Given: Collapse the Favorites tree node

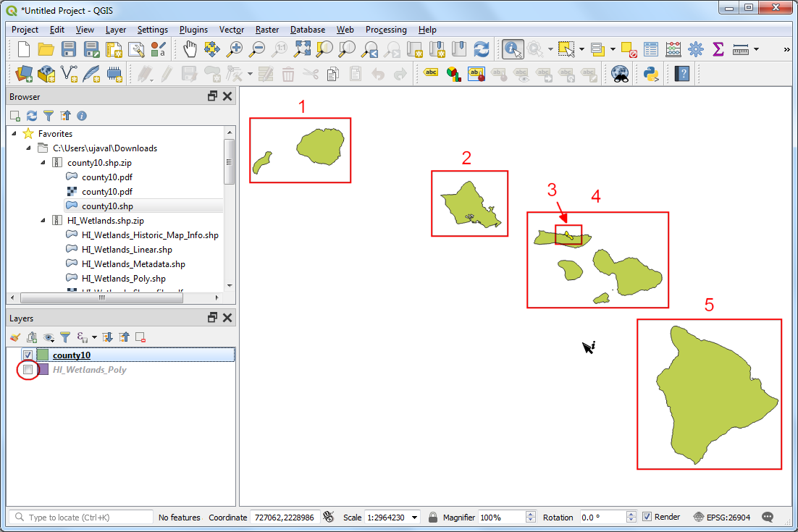Looking at the screenshot, I should (x=14, y=134).
